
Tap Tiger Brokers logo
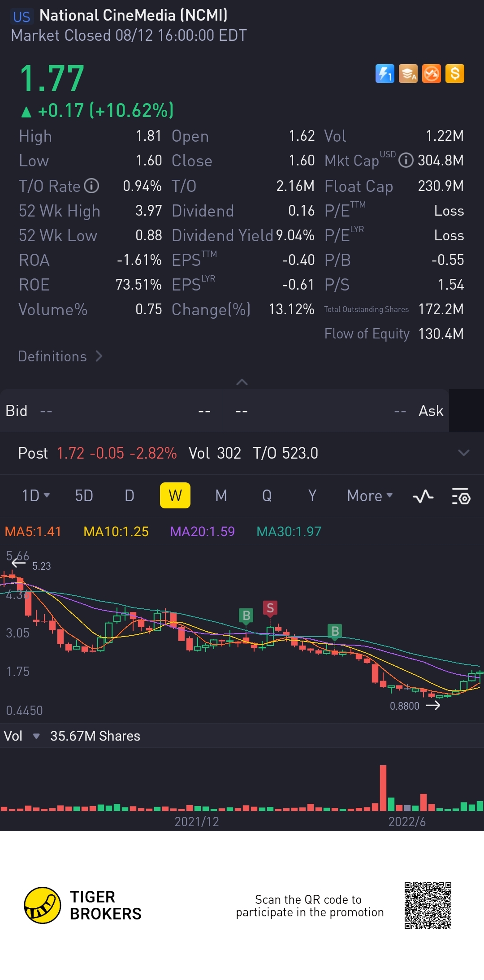pyautogui.click(x=83, y=905)
